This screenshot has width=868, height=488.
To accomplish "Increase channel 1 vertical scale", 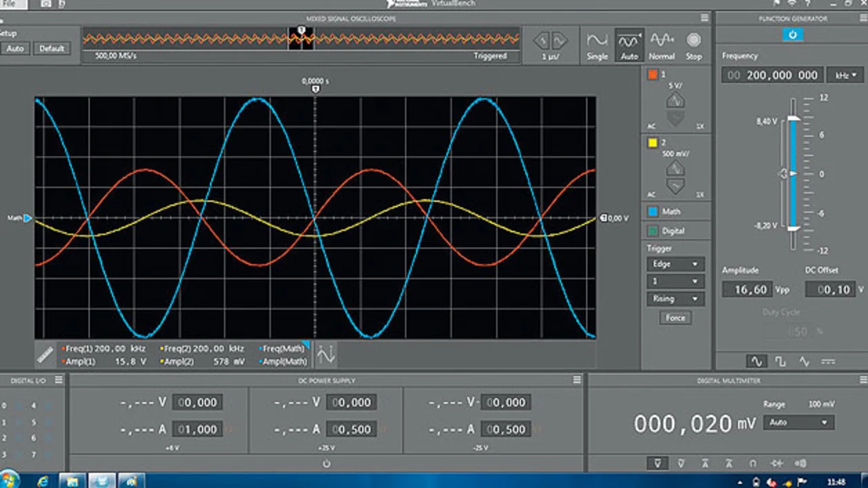I will point(675,100).
